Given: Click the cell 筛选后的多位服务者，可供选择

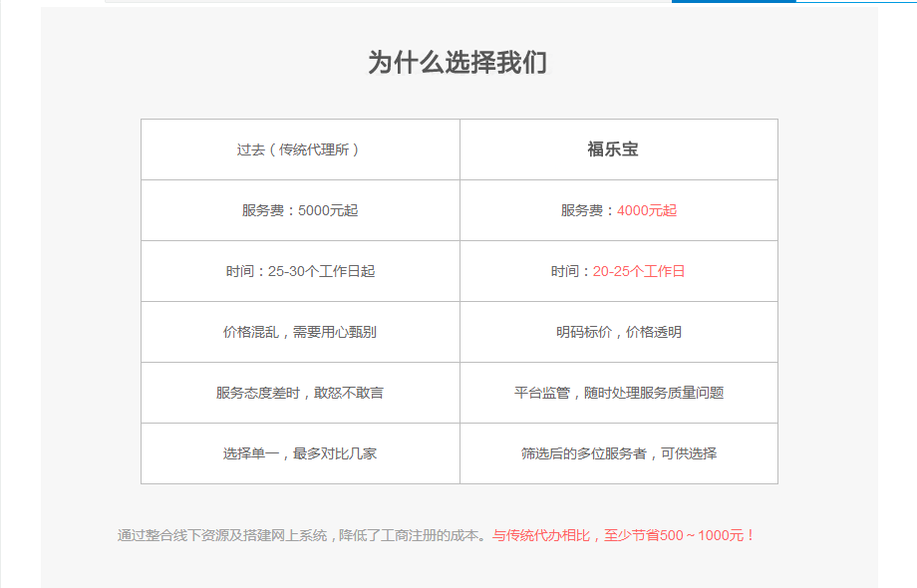Looking at the screenshot, I should click(619, 453).
